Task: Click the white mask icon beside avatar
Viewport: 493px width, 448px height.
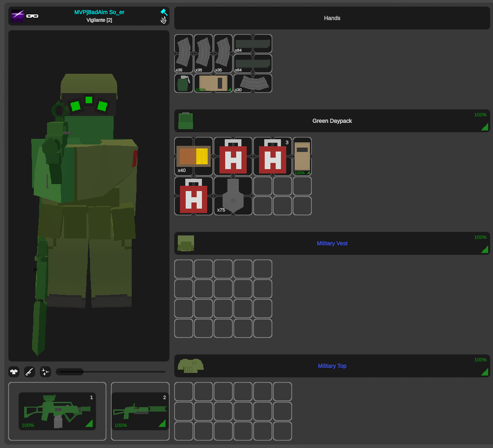Action: click(x=32, y=16)
